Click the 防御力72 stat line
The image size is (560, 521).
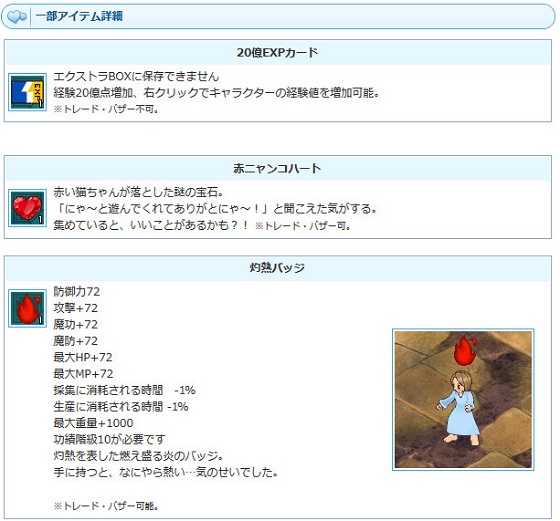point(76,292)
